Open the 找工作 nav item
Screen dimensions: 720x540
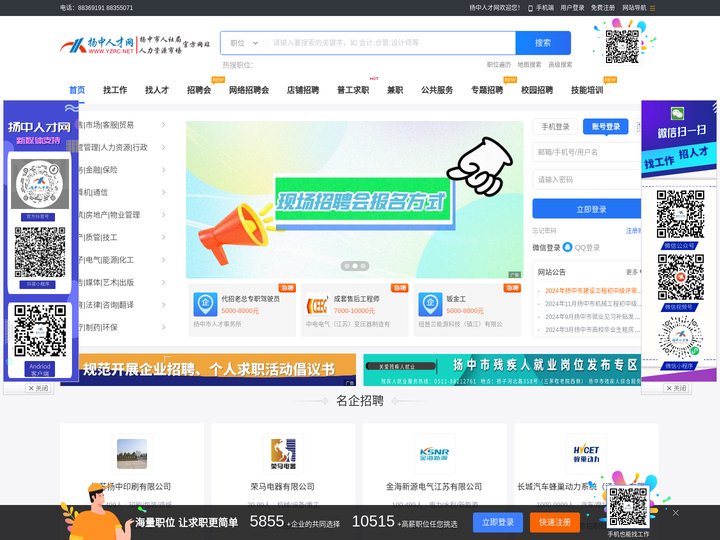(115, 90)
